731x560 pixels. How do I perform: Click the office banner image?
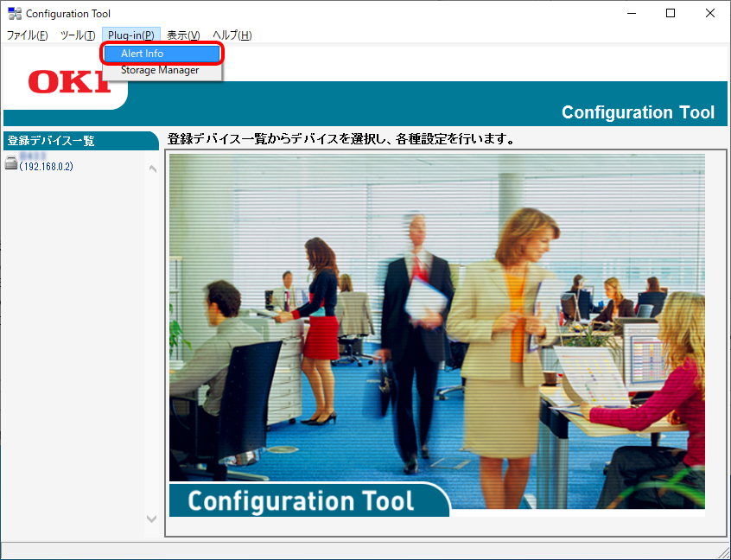click(436, 320)
